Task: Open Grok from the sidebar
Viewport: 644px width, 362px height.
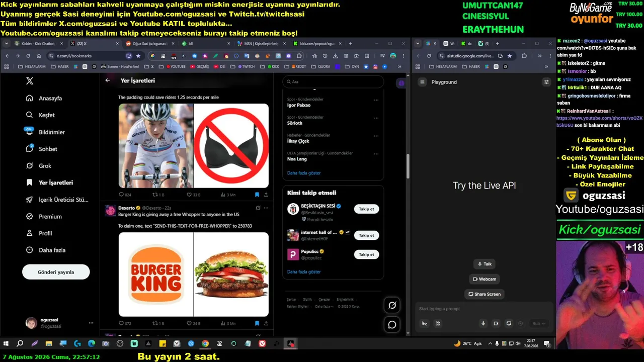Action: [39, 166]
